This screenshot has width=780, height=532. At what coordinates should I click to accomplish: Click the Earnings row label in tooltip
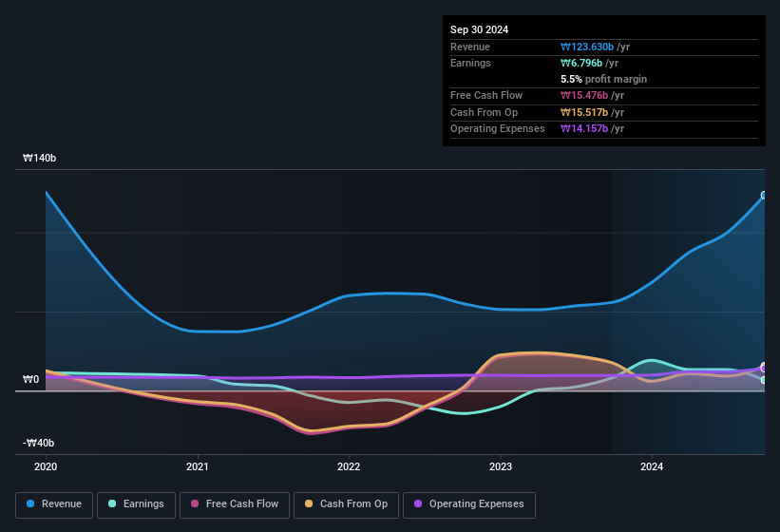pyautogui.click(x=470, y=63)
